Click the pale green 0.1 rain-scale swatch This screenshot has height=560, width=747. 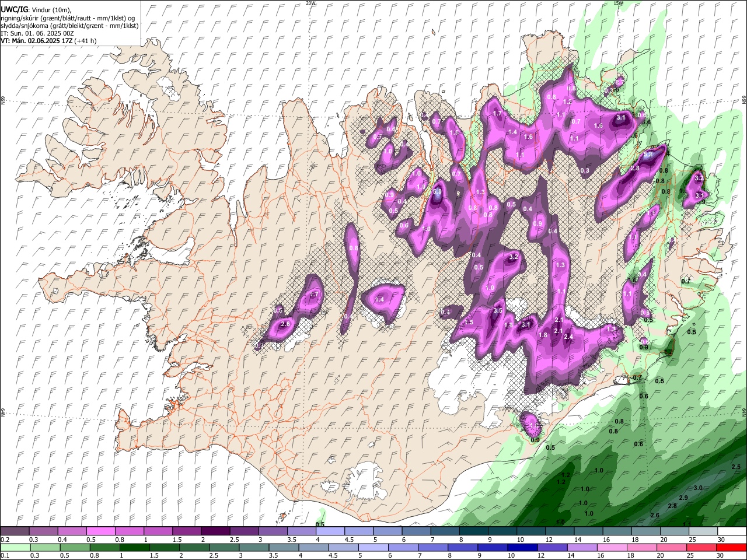pos(15,547)
